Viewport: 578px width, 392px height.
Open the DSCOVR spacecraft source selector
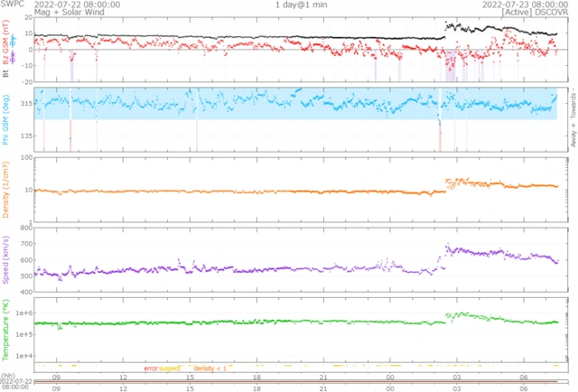click(x=550, y=13)
